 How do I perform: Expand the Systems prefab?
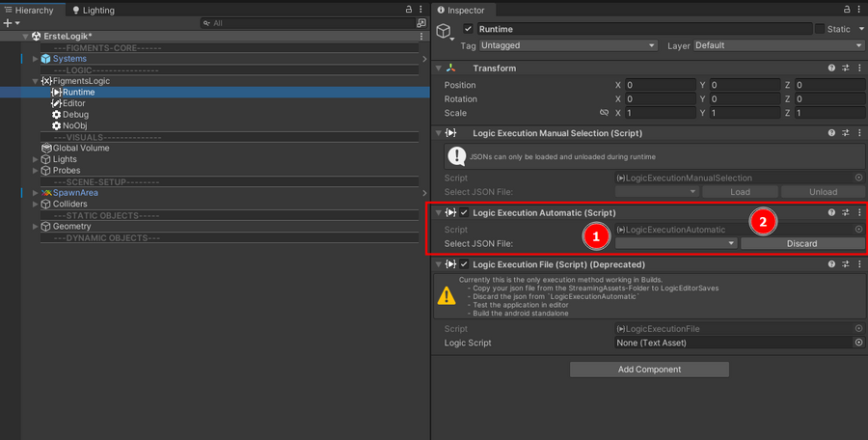click(x=36, y=59)
